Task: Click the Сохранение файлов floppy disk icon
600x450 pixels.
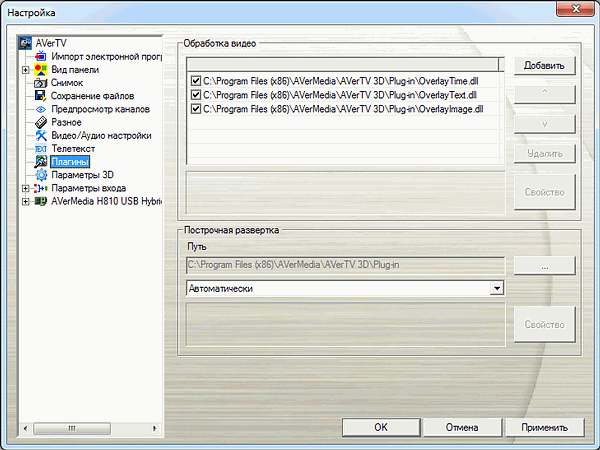Action: 41,96
